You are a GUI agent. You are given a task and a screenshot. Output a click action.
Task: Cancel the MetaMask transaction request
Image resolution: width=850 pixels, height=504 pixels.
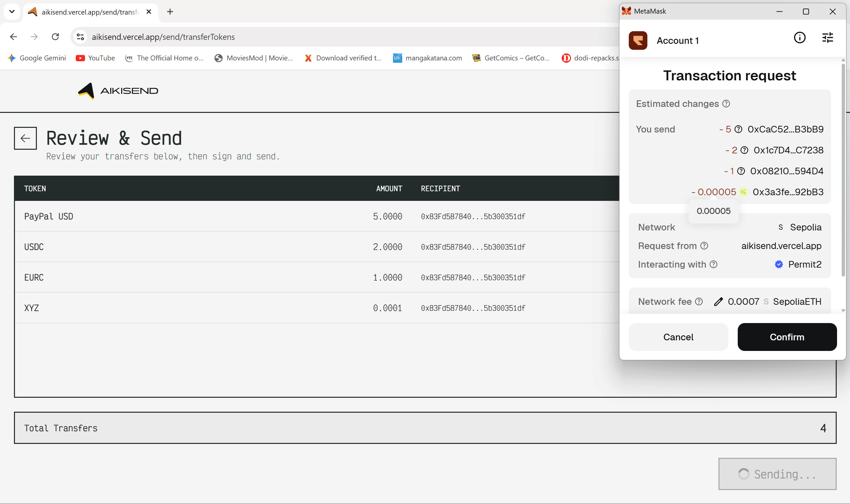click(x=678, y=337)
